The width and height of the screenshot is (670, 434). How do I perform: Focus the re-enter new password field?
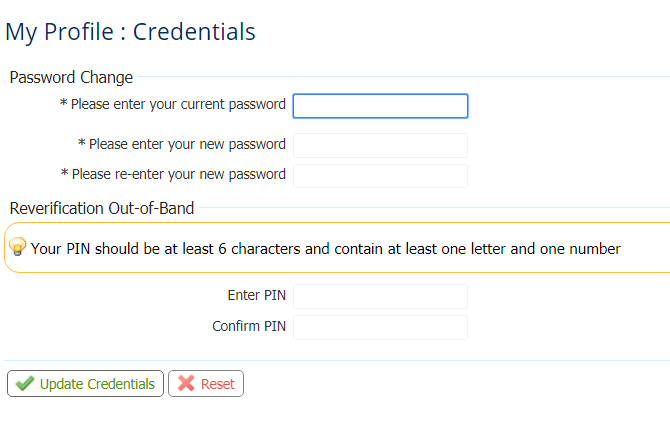point(380,176)
